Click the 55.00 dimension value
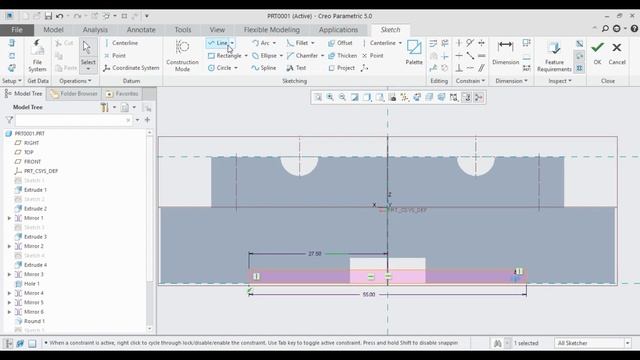This screenshot has height=360, width=640. [369, 294]
